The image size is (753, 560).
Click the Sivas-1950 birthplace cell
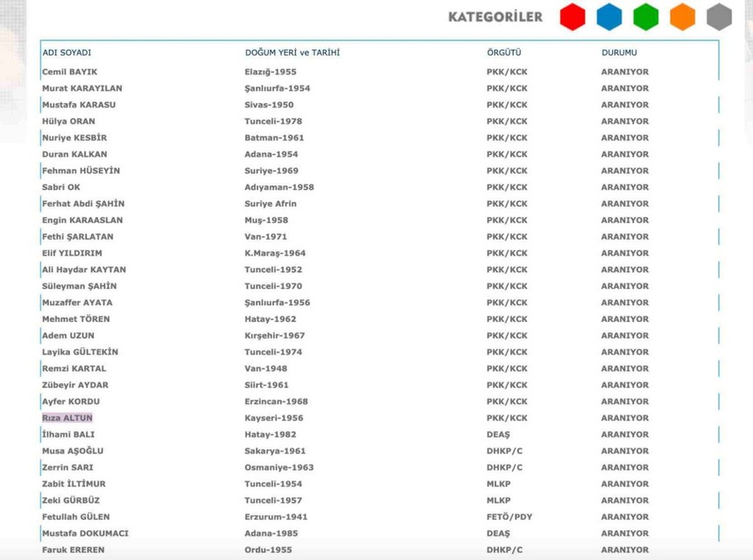tap(269, 105)
